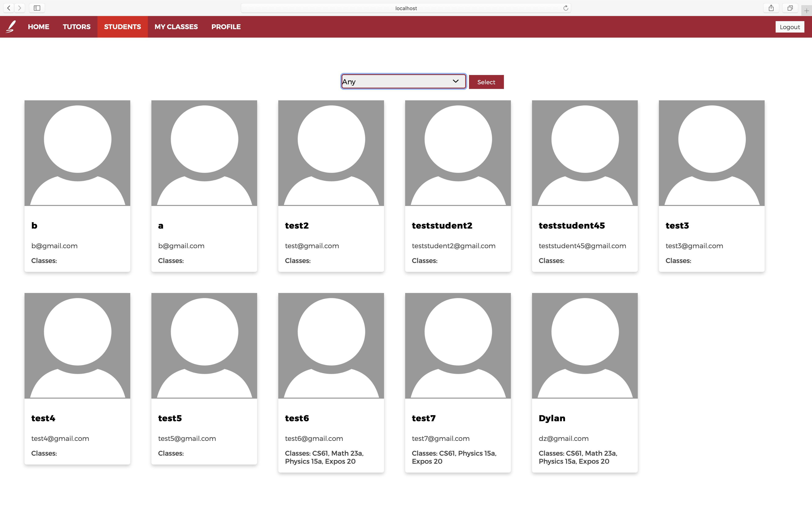Image resolution: width=812 pixels, height=507 pixels.
Task: Open a new tab with plus icon
Action: (x=806, y=11)
